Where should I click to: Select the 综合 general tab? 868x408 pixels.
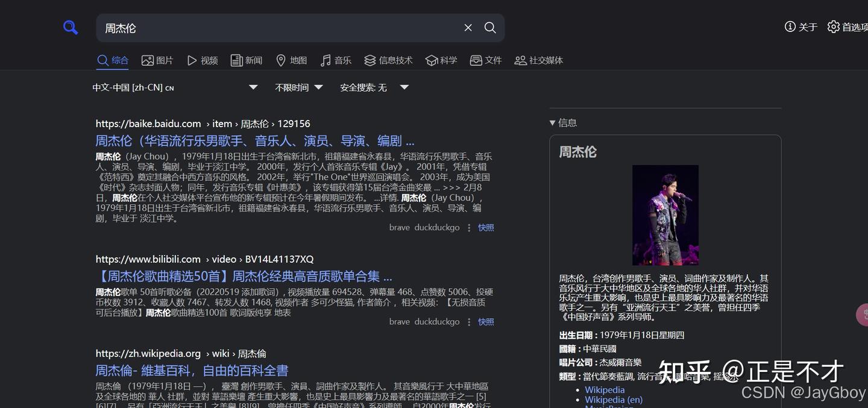113,60
